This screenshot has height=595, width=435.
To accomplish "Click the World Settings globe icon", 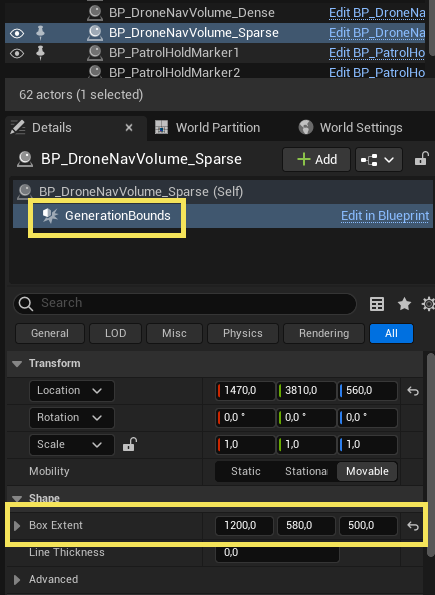I will coord(306,128).
